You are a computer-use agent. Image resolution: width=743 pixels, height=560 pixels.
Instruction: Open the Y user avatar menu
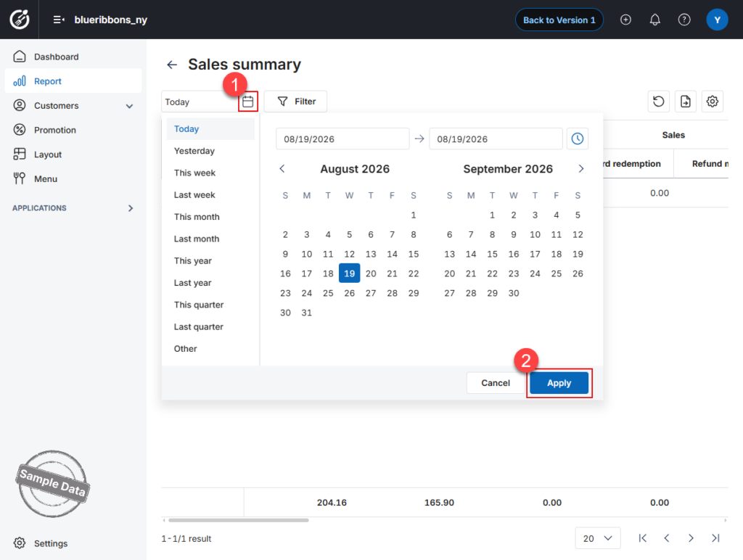[x=717, y=20]
